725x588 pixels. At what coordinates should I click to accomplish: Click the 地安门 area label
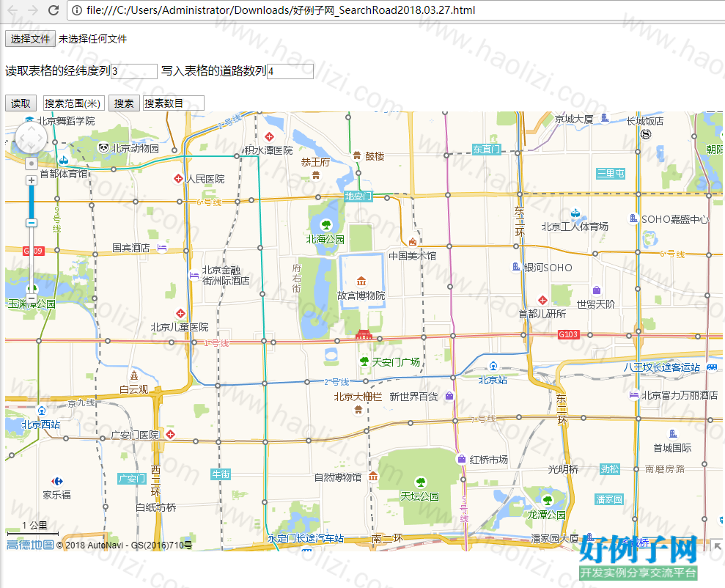[x=358, y=196]
